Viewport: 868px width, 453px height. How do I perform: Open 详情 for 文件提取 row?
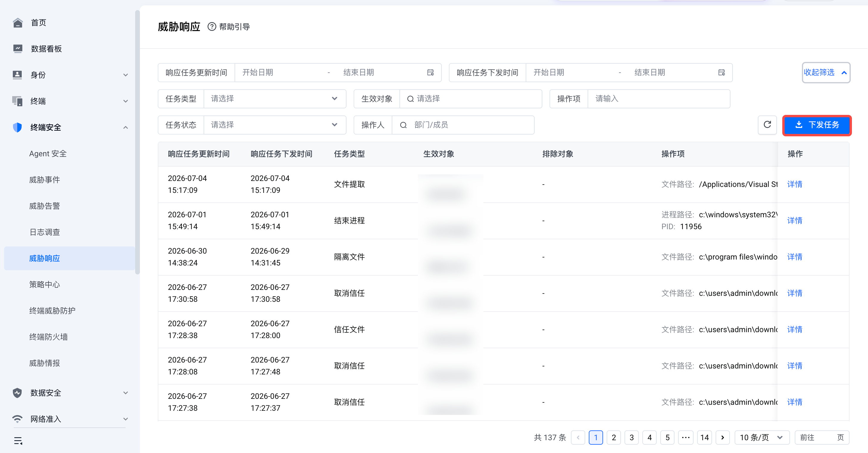coord(794,184)
